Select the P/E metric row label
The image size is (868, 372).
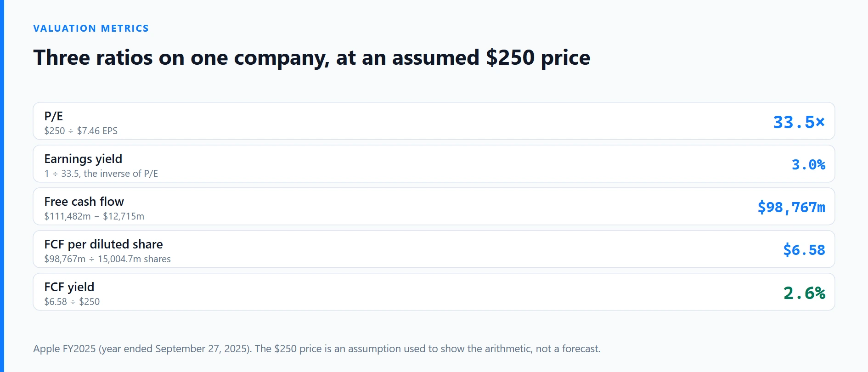pos(53,116)
